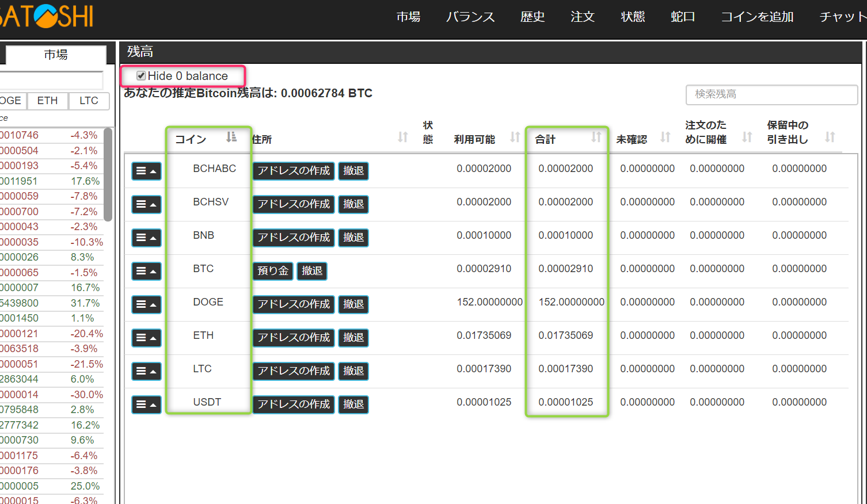Click 撤退 button for LTC
This screenshot has height=504, width=867.
[353, 371]
